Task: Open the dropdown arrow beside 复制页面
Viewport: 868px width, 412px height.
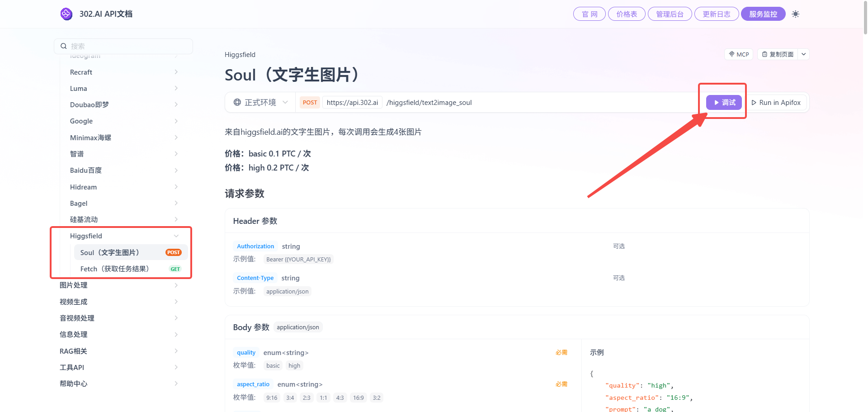Action: (x=803, y=54)
